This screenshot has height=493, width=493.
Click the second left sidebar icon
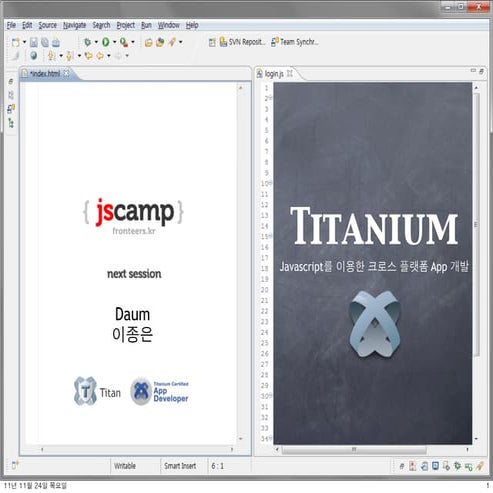tap(11, 95)
